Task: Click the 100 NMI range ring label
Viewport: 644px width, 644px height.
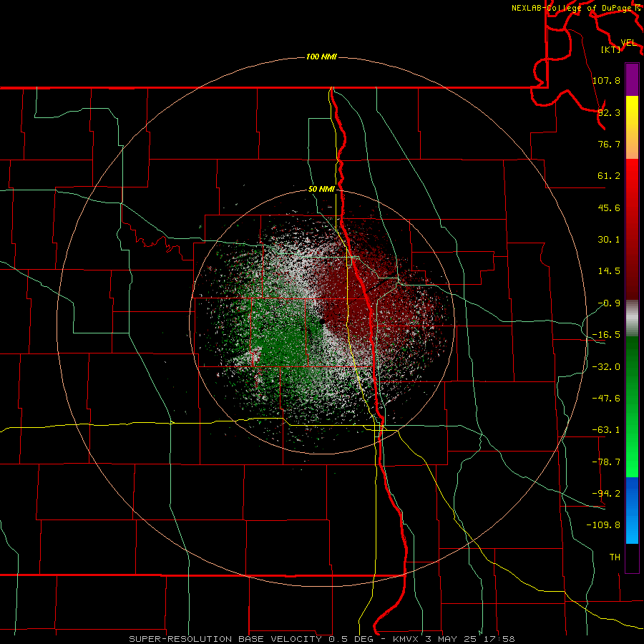Action: 321,57
